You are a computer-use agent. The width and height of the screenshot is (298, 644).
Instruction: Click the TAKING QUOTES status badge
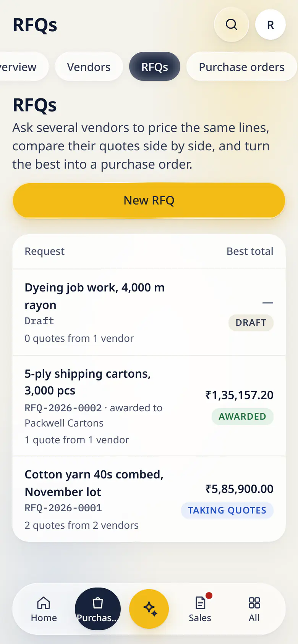click(227, 510)
